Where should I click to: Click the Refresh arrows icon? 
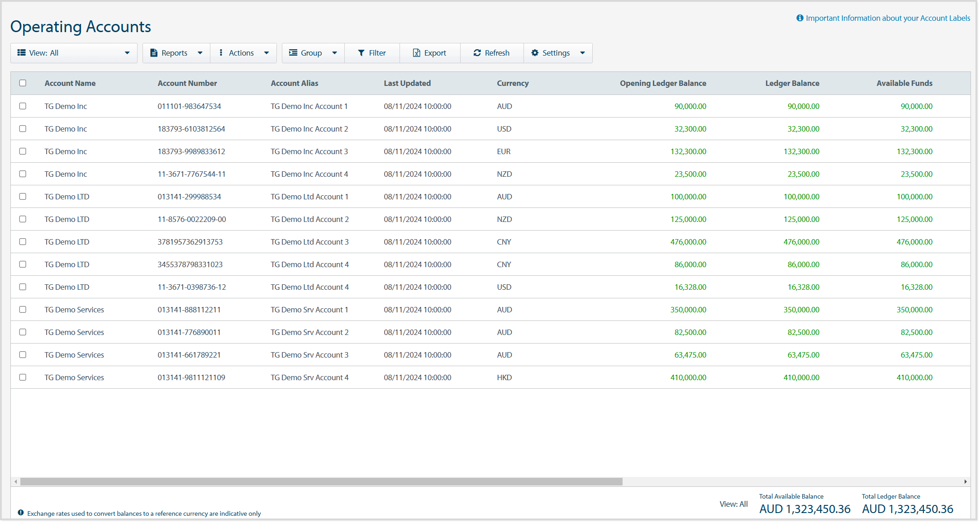pyautogui.click(x=477, y=53)
